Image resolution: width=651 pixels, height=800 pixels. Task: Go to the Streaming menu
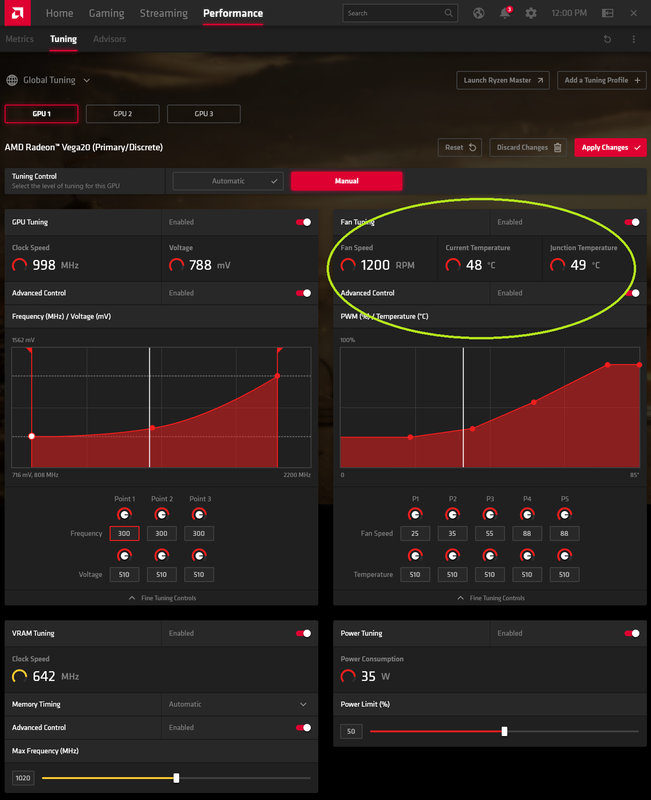point(164,13)
